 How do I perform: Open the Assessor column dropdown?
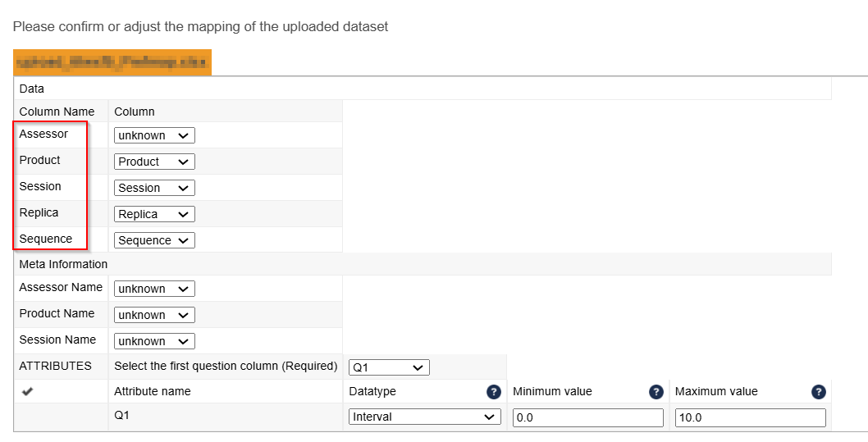point(154,135)
